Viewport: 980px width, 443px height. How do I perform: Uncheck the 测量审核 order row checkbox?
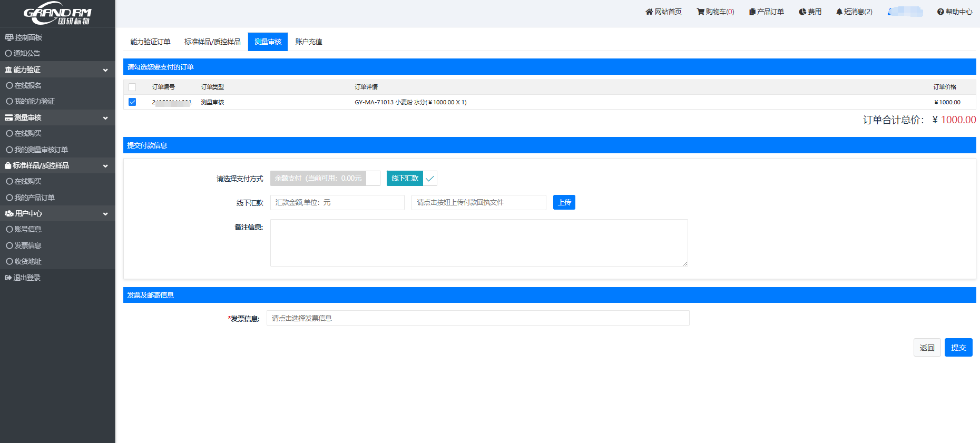click(132, 102)
